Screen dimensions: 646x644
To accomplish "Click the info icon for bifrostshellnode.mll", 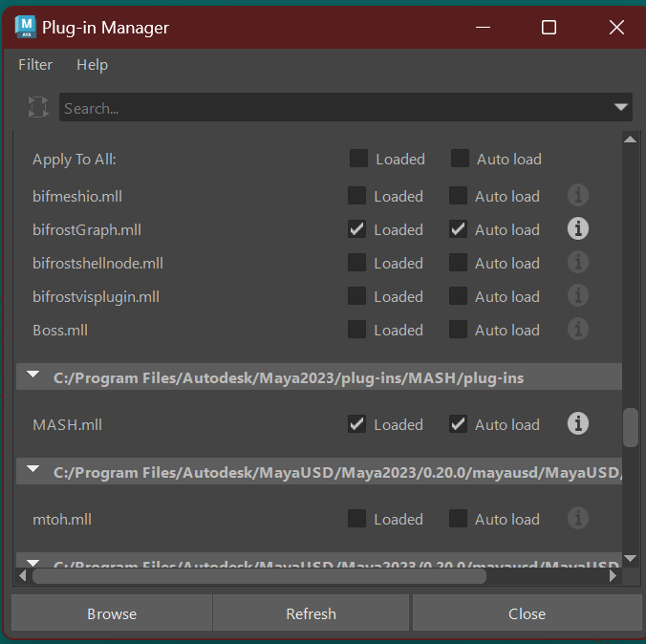I will pyautogui.click(x=577, y=263).
